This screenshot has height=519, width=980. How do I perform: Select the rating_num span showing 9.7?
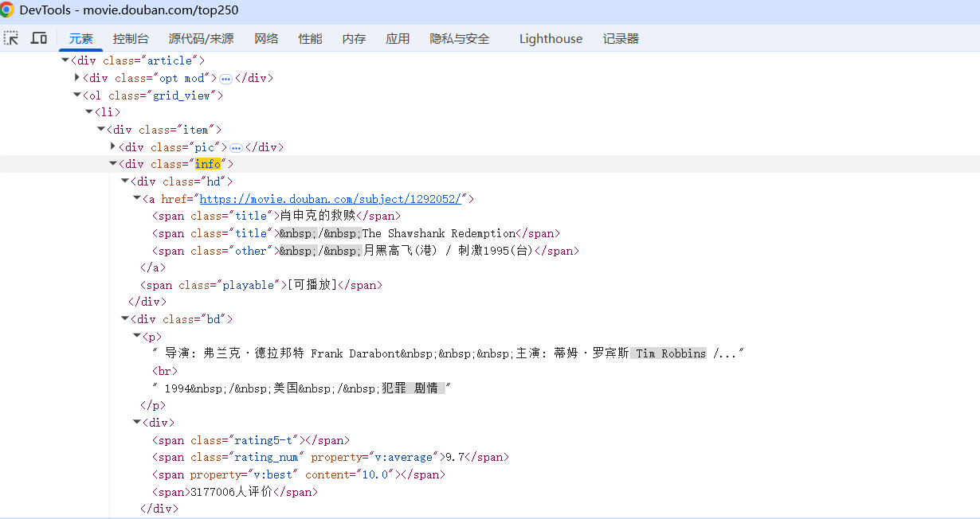(331, 458)
